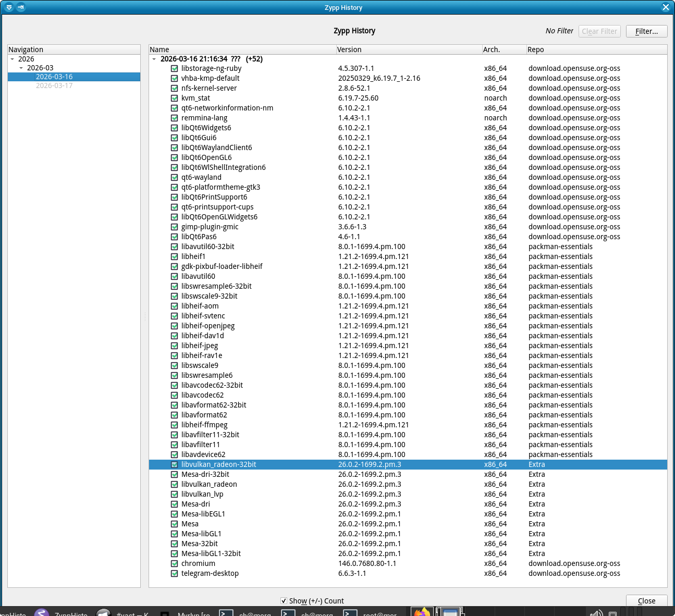The height and width of the screenshot is (616, 675).
Task: Click the install icon beside libstorage-ng-ruby
Action: 175,68
